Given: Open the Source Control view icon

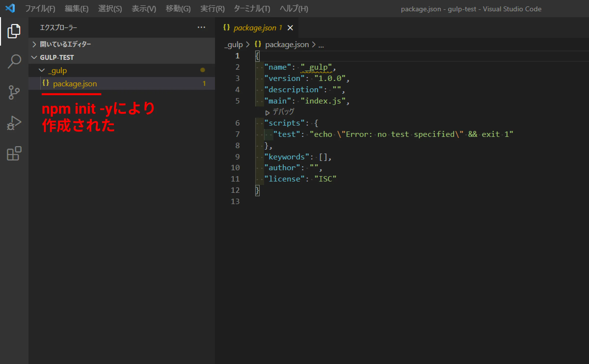Looking at the screenshot, I should tap(14, 92).
